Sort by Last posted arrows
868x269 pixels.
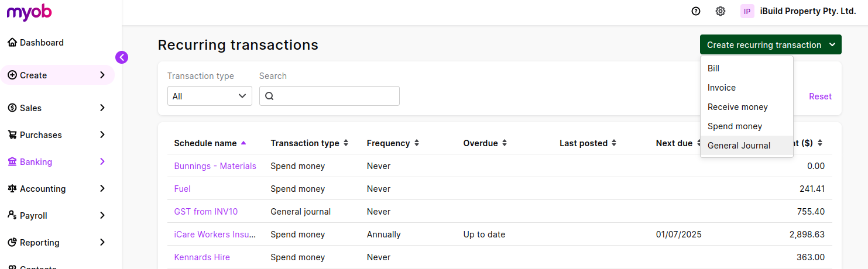[614, 143]
